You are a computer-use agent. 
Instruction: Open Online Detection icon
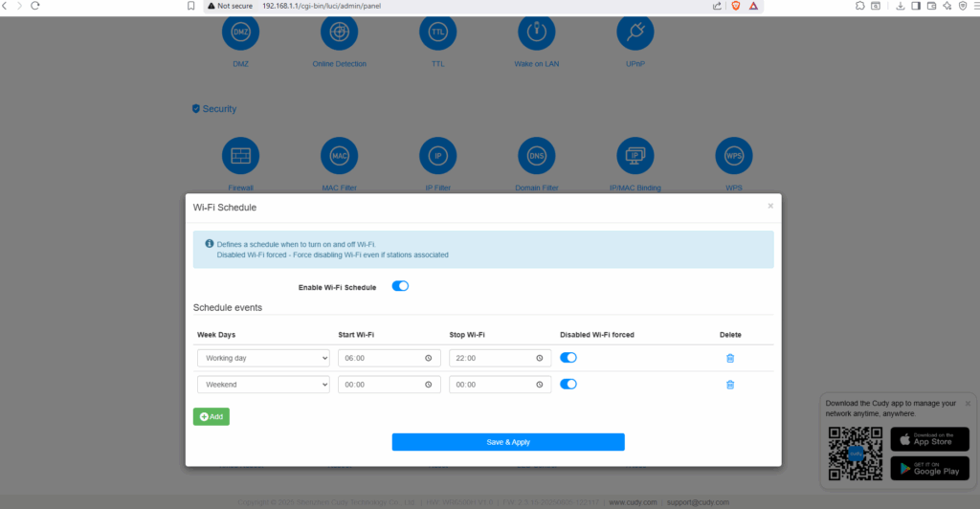point(340,33)
